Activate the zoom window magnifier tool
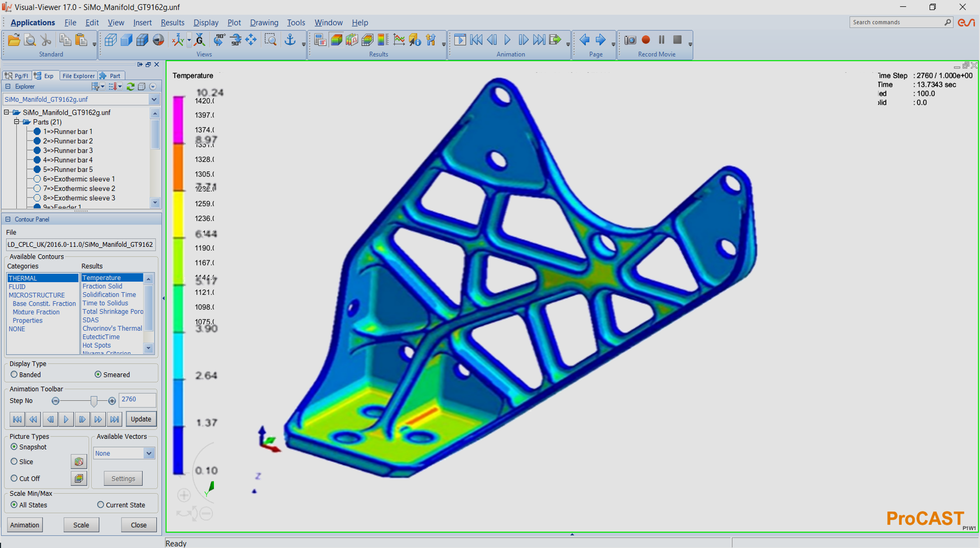 pos(270,40)
